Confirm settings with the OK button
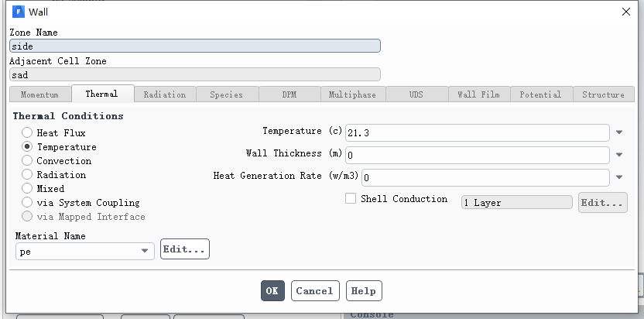The height and width of the screenshot is (319, 644). [272, 290]
